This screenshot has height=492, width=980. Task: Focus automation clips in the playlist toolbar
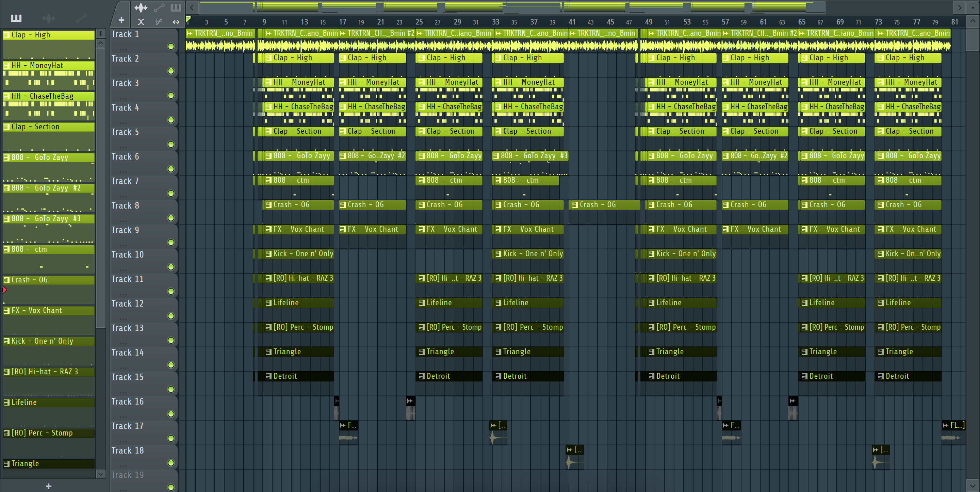click(x=159, y=7)
